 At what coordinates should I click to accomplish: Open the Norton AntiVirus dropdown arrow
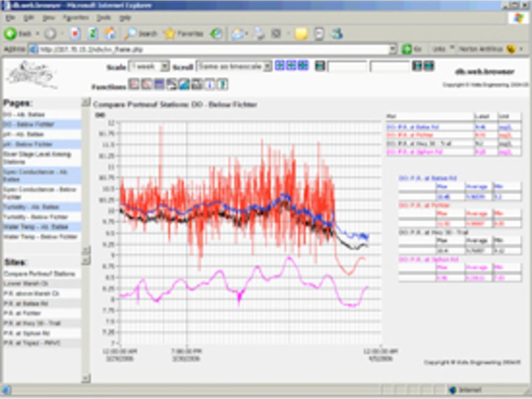pyautogui.click(x=522, y=49)
